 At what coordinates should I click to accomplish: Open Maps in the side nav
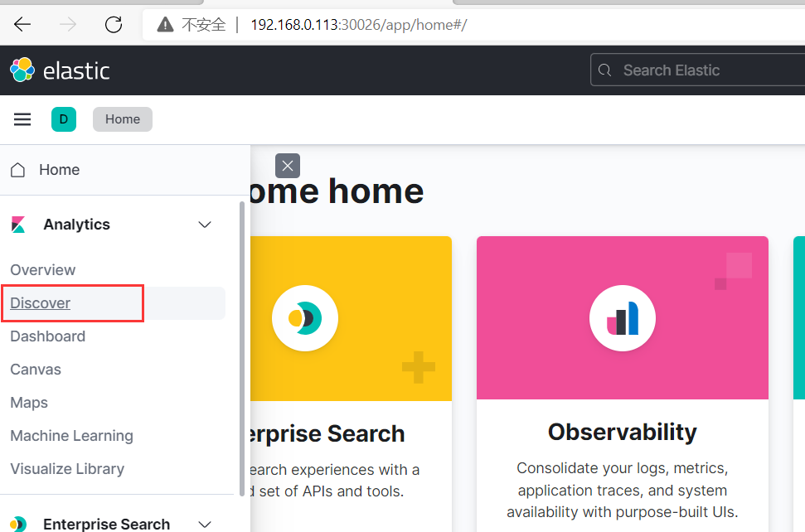point(29,403)
